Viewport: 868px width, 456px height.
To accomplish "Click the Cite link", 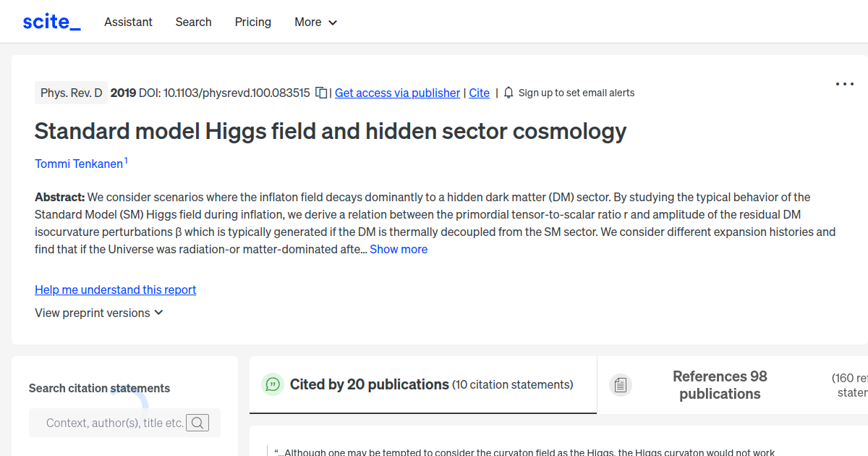I will 479,93.
